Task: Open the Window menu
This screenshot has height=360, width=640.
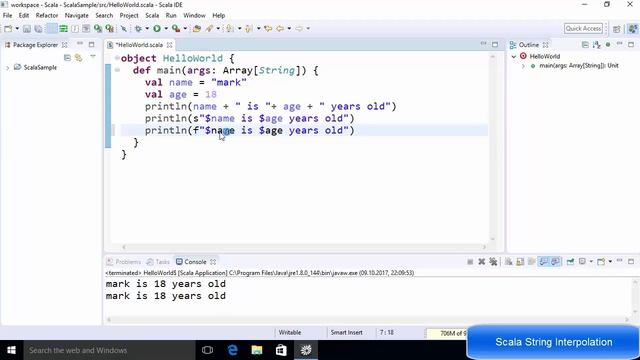Action: click(194, 16)
